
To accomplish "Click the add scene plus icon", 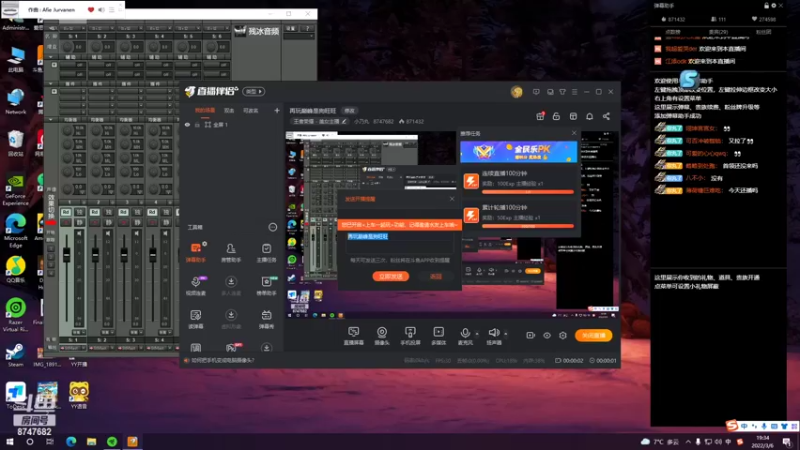I will [277, 110].
